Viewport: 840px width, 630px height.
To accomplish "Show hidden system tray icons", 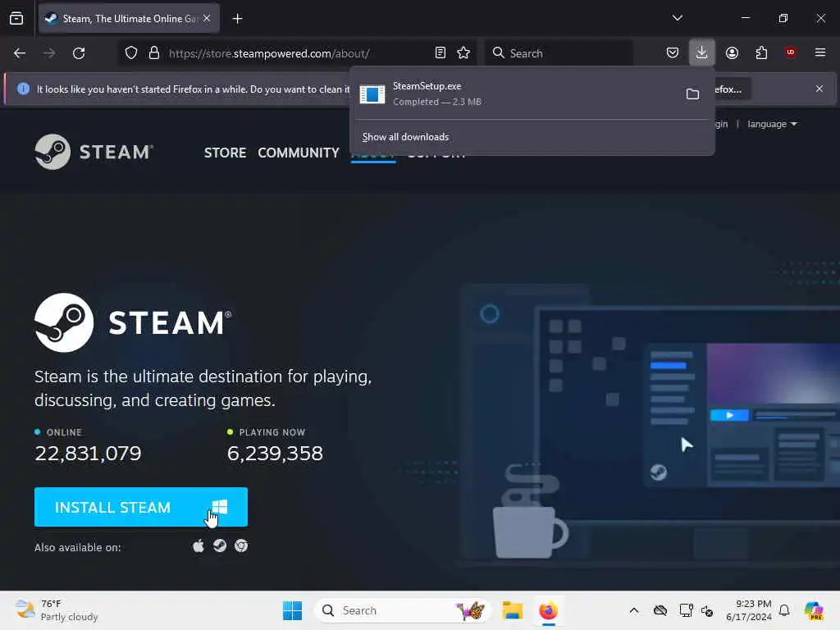I will coord(634,610).
